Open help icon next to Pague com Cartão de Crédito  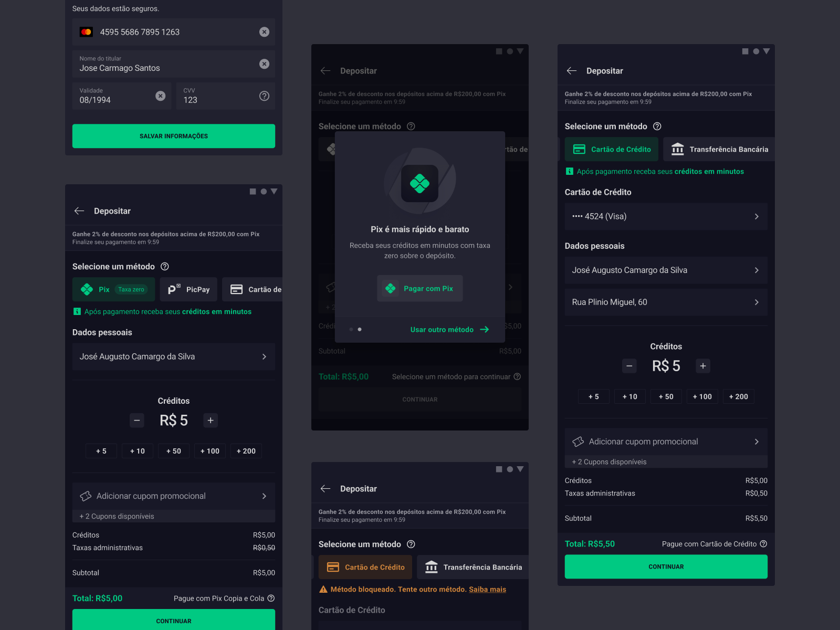[764, 544]
